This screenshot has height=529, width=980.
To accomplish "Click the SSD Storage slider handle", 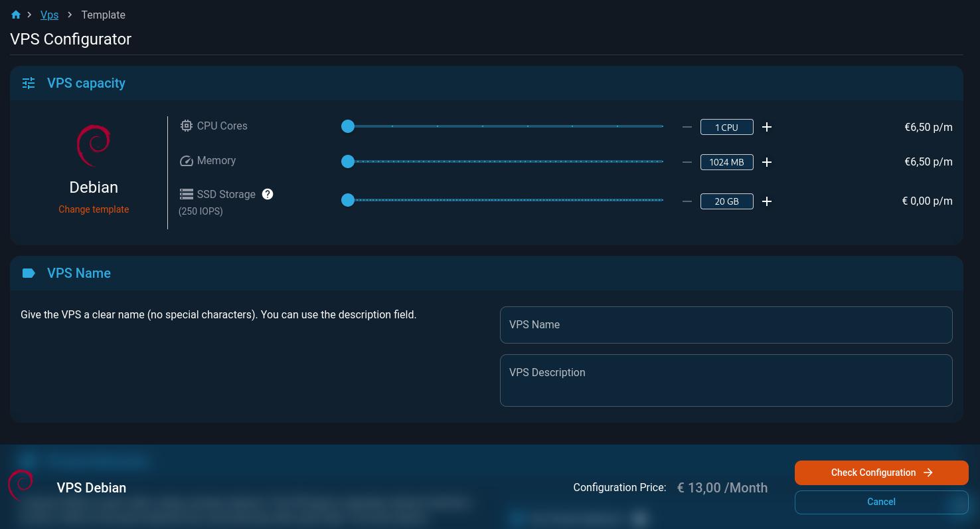I will [348, 200].
